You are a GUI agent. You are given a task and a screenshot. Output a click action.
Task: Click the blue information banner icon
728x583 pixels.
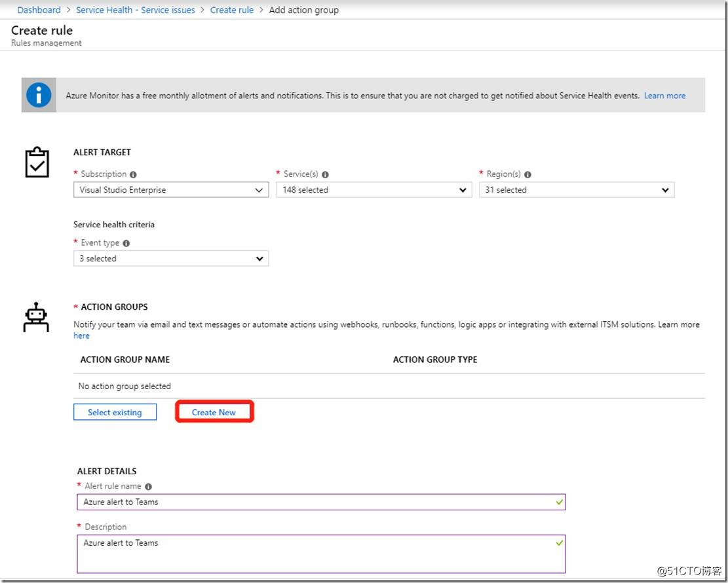[39, 95]
